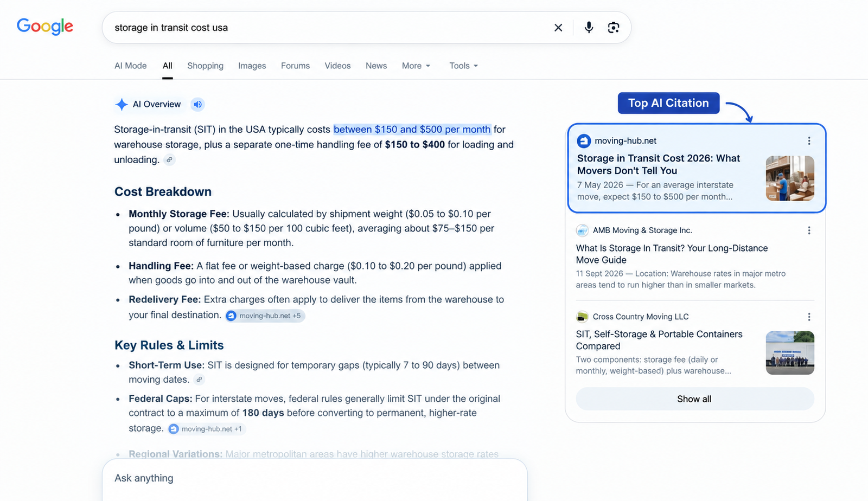The height and width of the screenshot is (501, 868).
Task: Clear the search query with X icon
Action: (558, 28)
